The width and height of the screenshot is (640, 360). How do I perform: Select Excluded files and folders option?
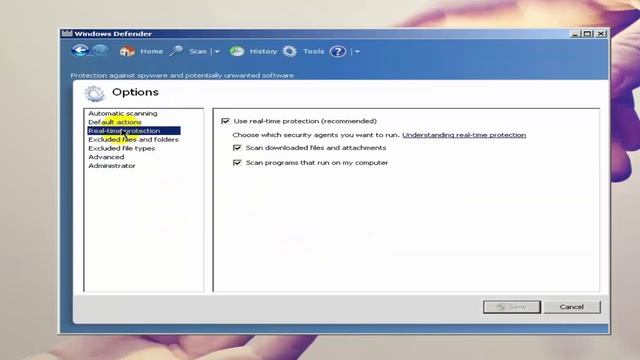[133, 139]
